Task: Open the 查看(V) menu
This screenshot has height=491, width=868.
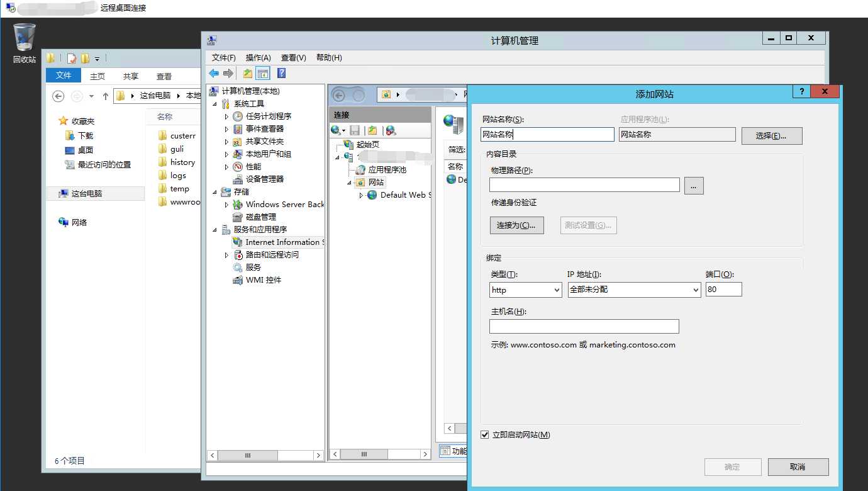Action: click(x=293, y=58)
